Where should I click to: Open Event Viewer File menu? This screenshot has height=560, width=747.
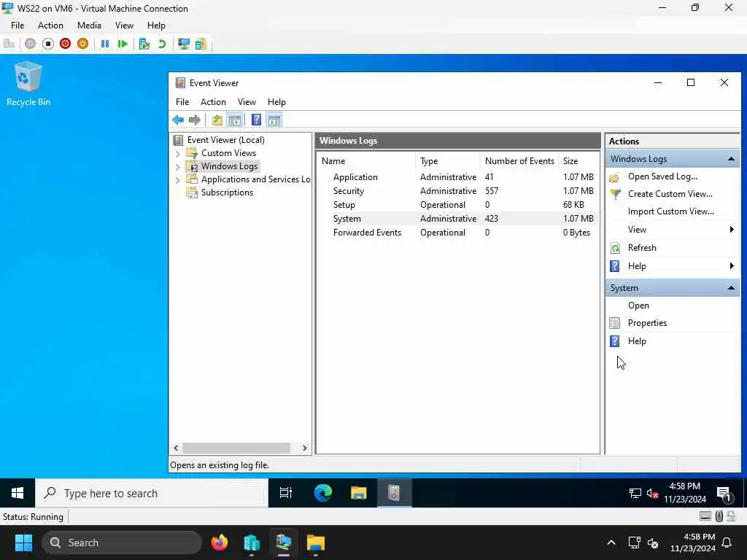tap(182, 102)
